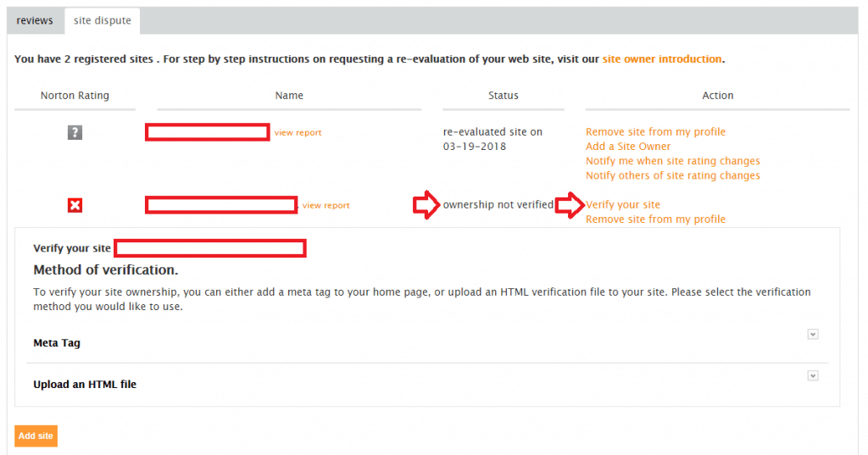Switch to the reviews tab
This screenshot has height=455, width=868.
pos(35,20)
